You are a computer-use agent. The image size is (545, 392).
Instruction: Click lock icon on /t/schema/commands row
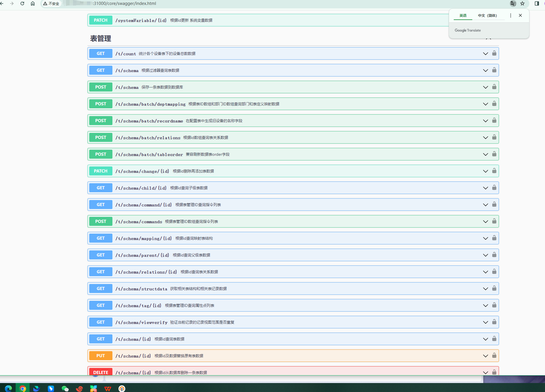coord(494,221)
